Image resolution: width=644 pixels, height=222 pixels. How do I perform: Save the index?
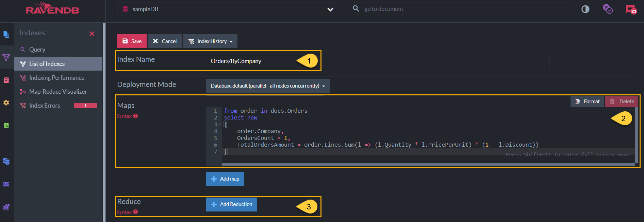[132, 41]
